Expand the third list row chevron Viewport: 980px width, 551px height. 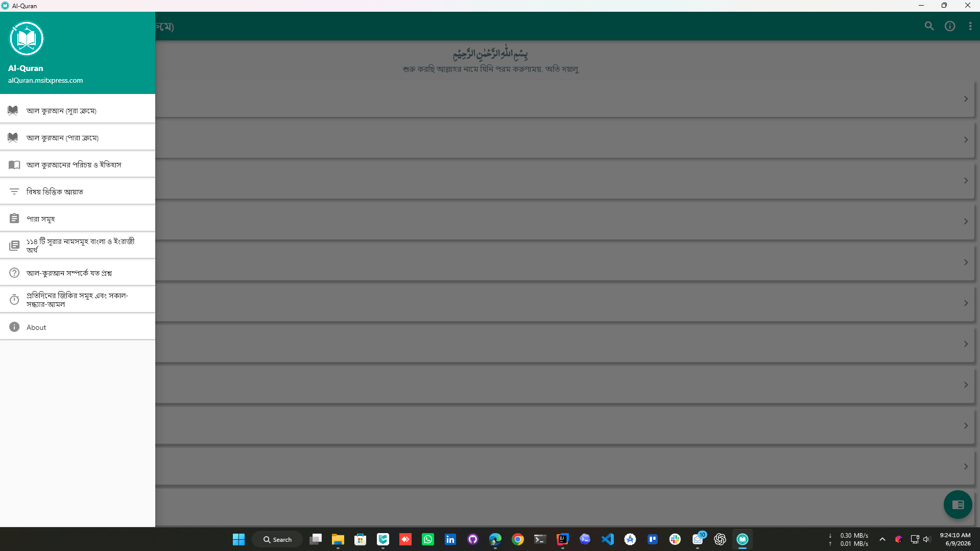(966, 181)
